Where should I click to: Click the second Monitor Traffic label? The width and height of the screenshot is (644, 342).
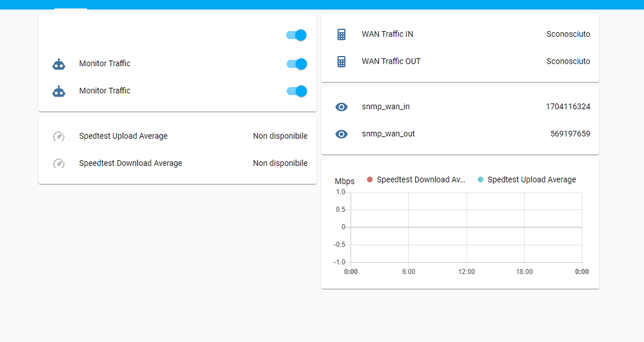point(105,90)
